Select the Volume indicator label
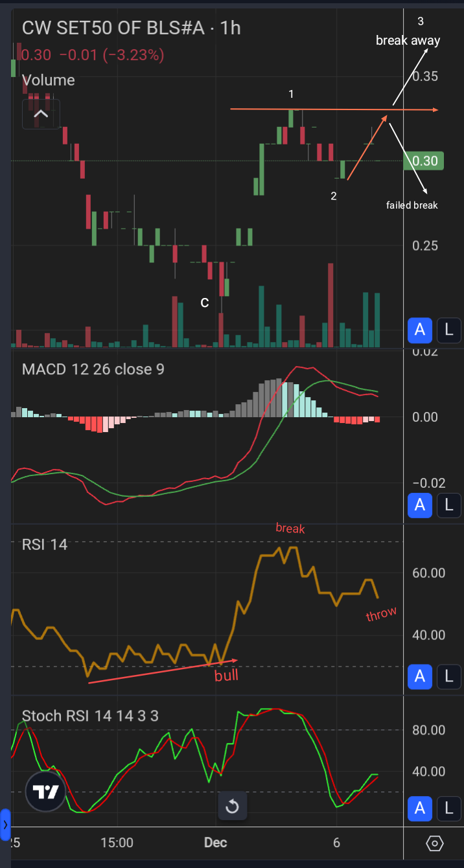464x868 pixels. (x=49, y=80)
